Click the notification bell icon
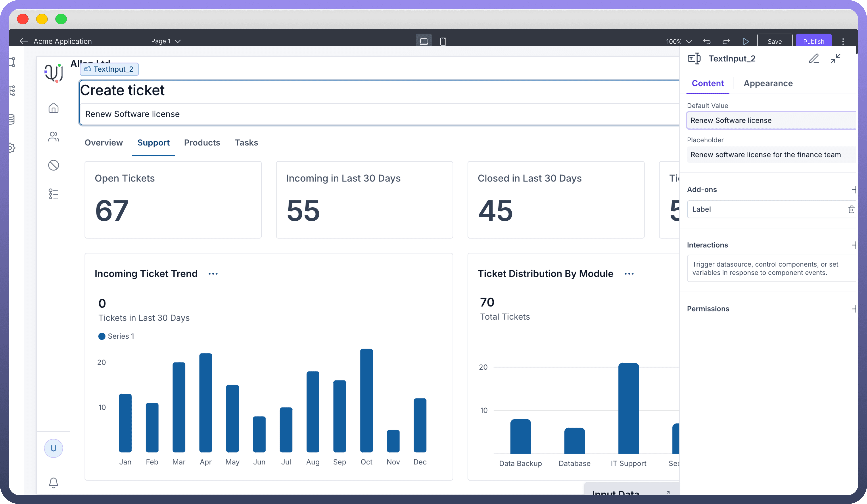867x504 pixels. 53,482
